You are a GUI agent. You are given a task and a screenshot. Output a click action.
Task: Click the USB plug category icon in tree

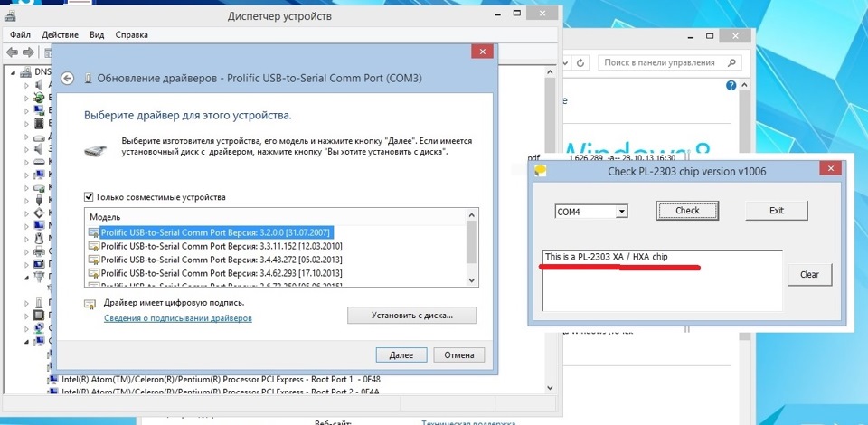pos(39,200)
